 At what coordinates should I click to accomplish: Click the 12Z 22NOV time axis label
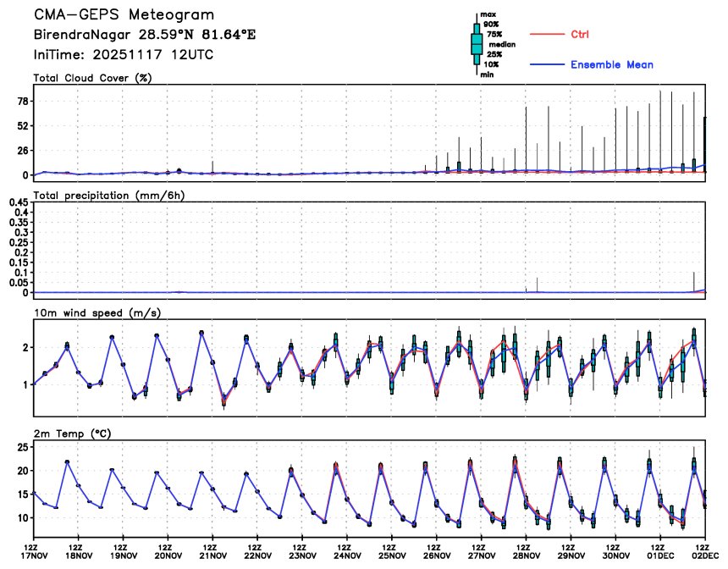256,552
